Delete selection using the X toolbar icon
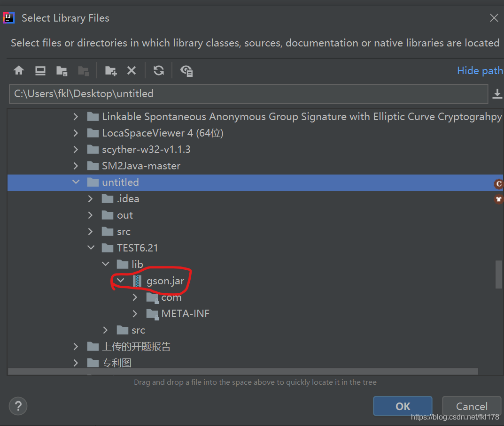The width and height of the screenshot is (504, 426). (x=132, y=70)
